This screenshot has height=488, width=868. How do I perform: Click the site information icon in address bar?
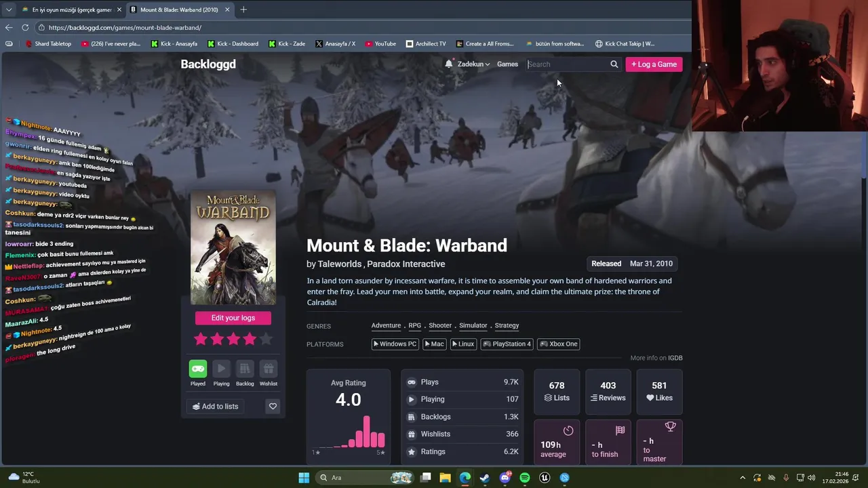click(41, 27)
